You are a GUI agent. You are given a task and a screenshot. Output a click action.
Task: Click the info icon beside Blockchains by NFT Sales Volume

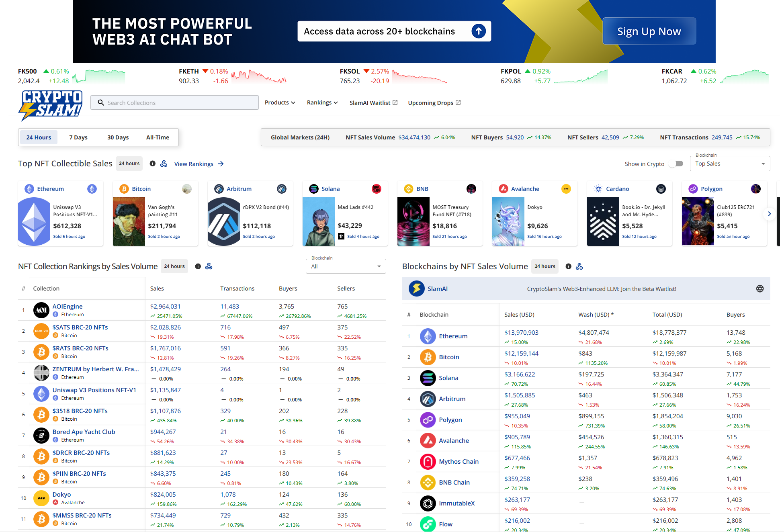tap(568, 266)
